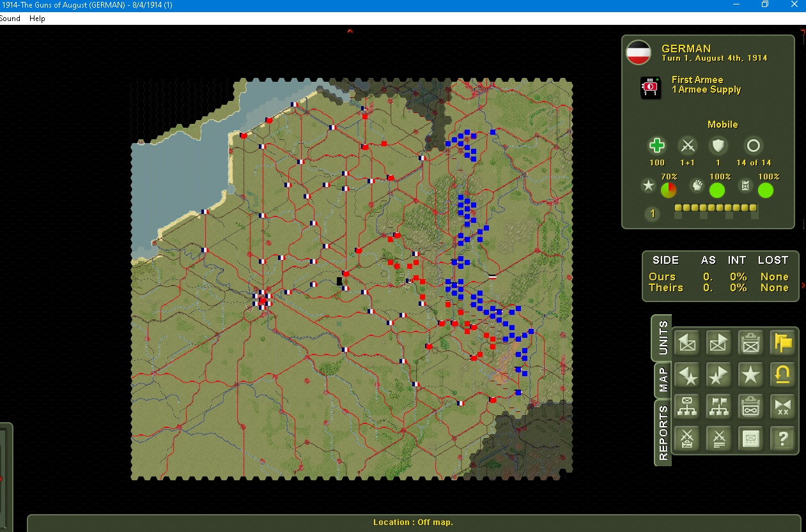Viewport: 806px width, 532px height.
Task: Open the flags hierarchy chart button
Action: click(718, 406)
